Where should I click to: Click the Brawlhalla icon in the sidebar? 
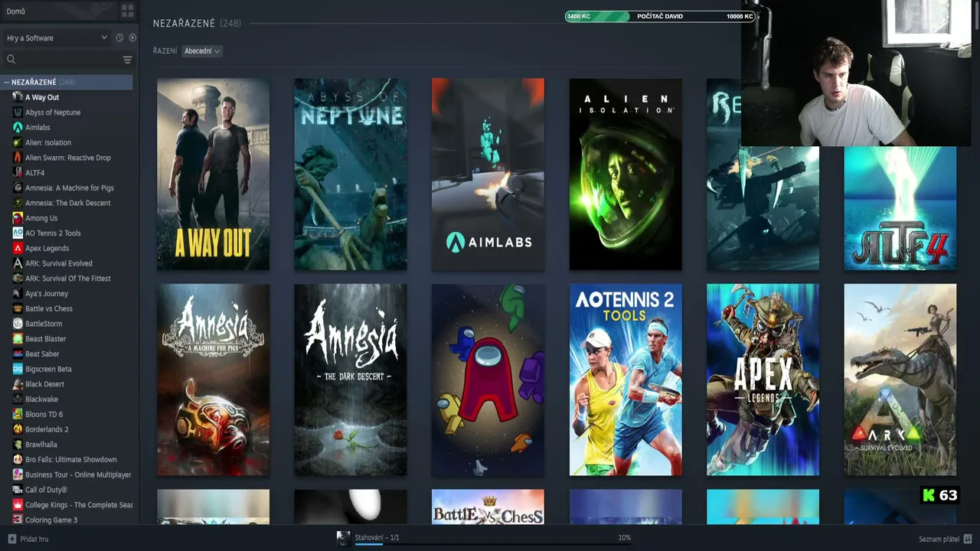[x=18, y=445]
